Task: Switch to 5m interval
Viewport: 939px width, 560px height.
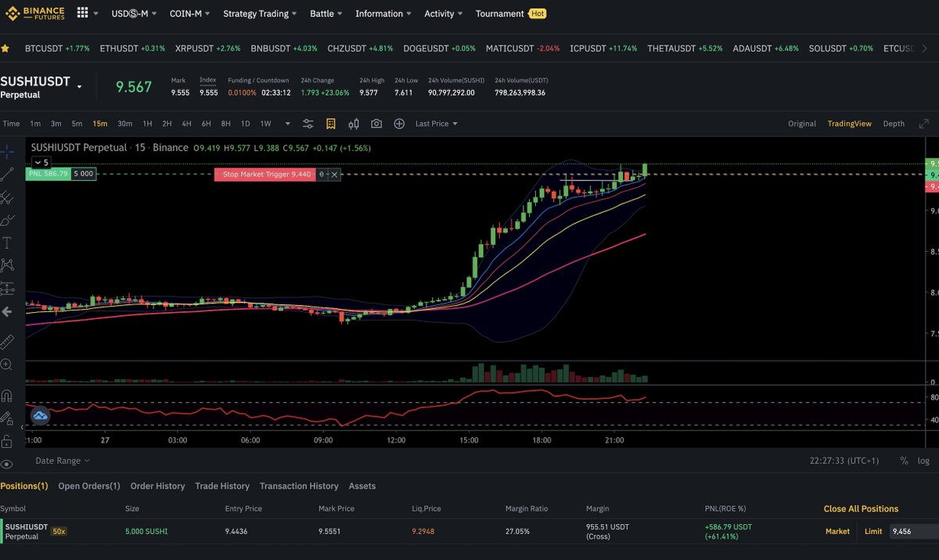Action: (x=77, y=124)
